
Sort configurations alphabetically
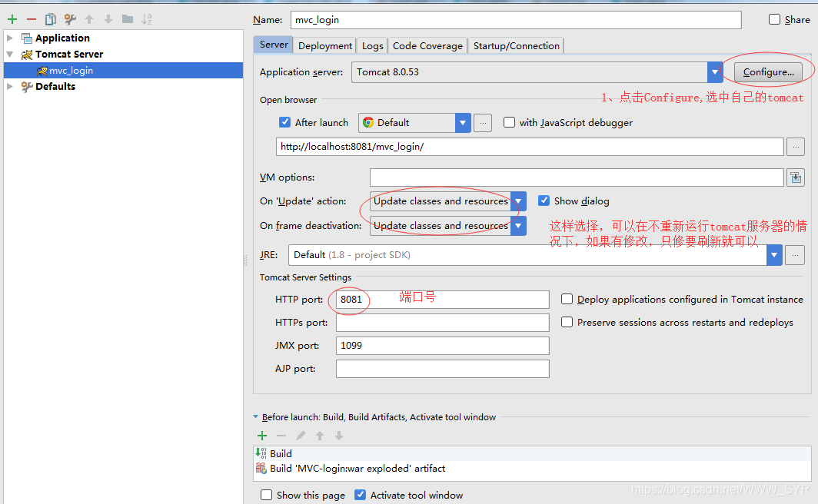[x=147, y=19]
